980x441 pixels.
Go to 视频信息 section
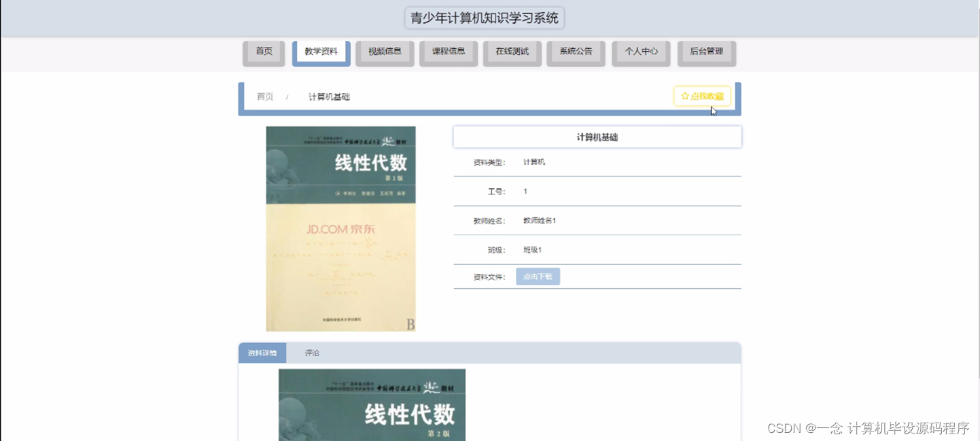point(385,52)
